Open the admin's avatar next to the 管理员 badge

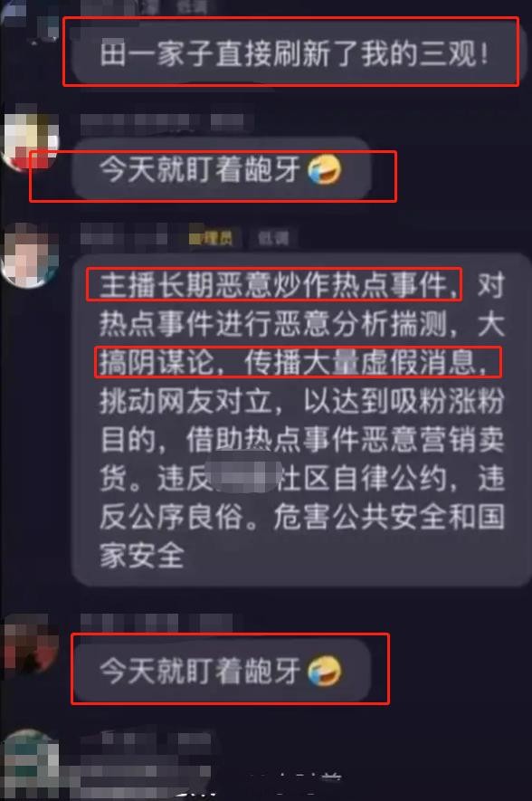pos(31,255)
